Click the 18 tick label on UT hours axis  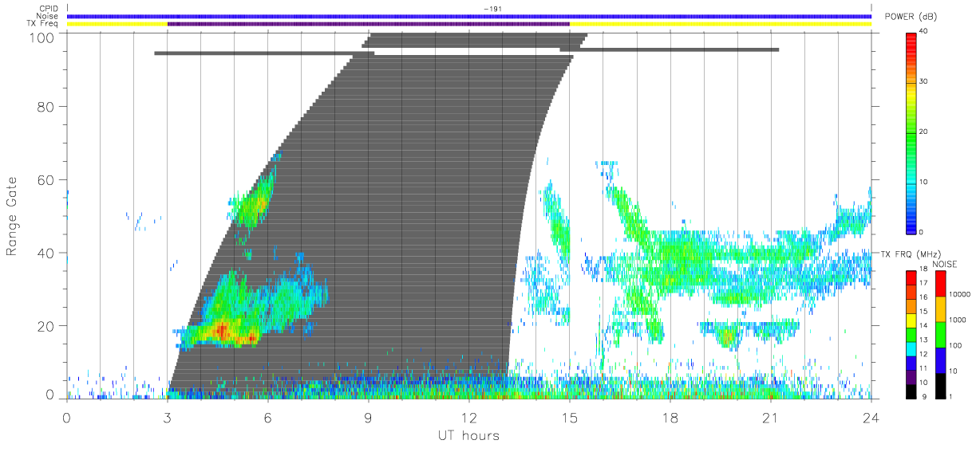(x=670, y=417)
